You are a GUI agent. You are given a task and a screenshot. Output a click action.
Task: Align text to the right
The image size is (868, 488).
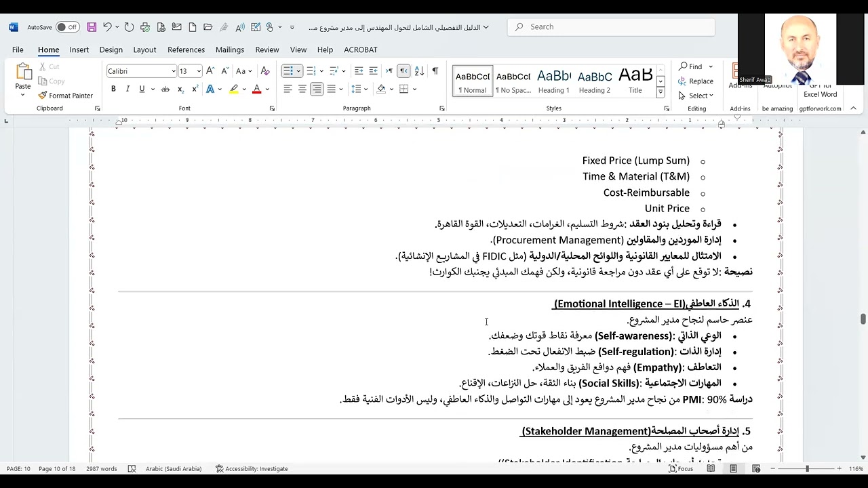click(317, 89)
